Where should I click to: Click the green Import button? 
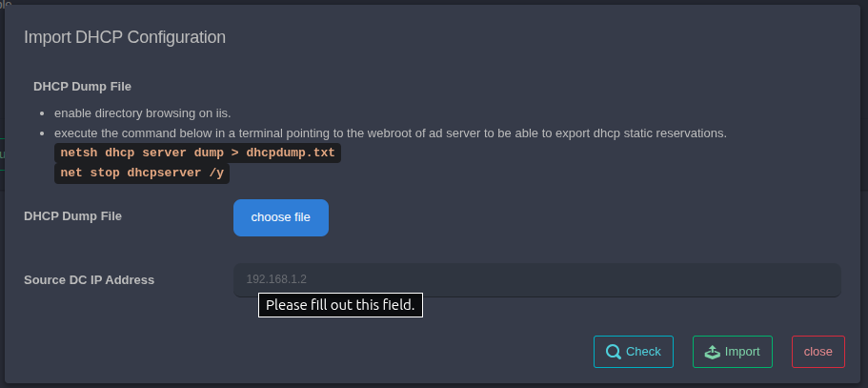(733, 352)
